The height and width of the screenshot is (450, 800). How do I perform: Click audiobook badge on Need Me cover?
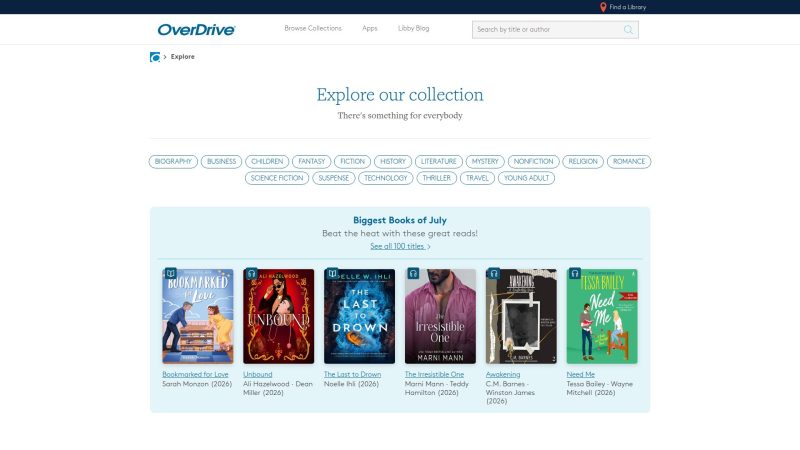(575, 273)
